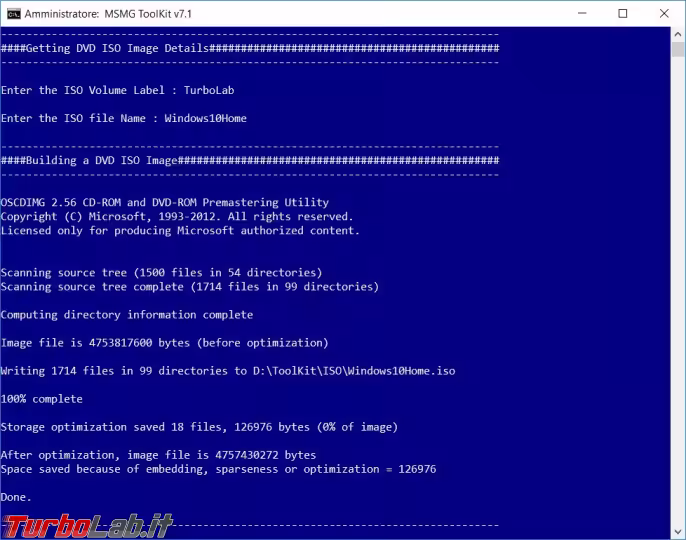
Task: Click the 'Amministratore: MSMG ToolKit v7.1' title text
Action: click(108, 14)
